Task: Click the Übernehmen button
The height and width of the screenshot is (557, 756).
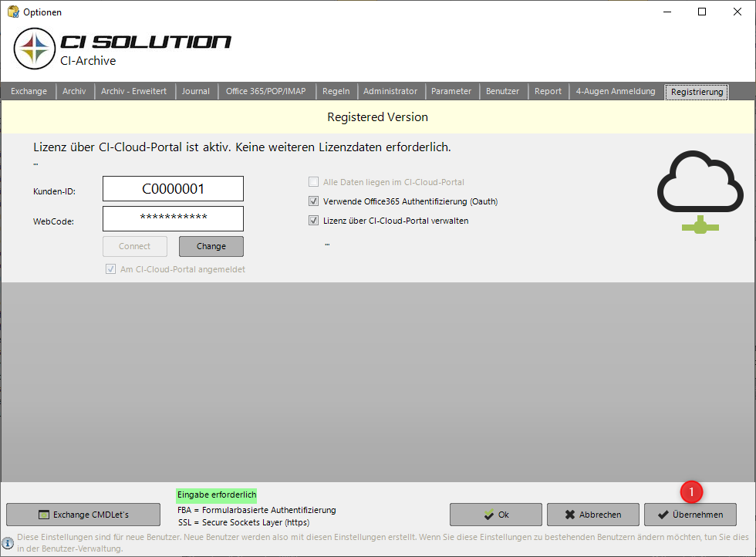Action: [x=690, y=515]
